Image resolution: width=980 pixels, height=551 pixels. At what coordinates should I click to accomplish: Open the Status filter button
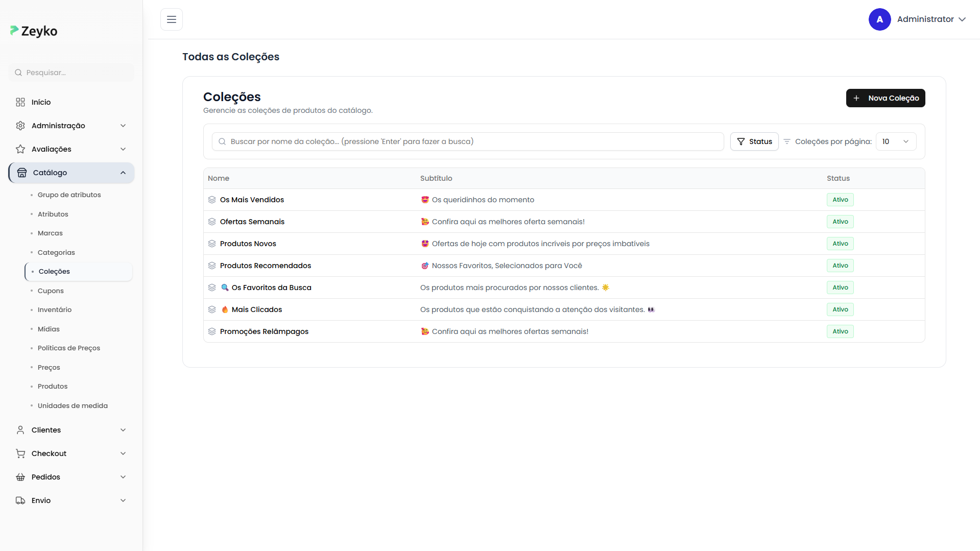(754, 141)
